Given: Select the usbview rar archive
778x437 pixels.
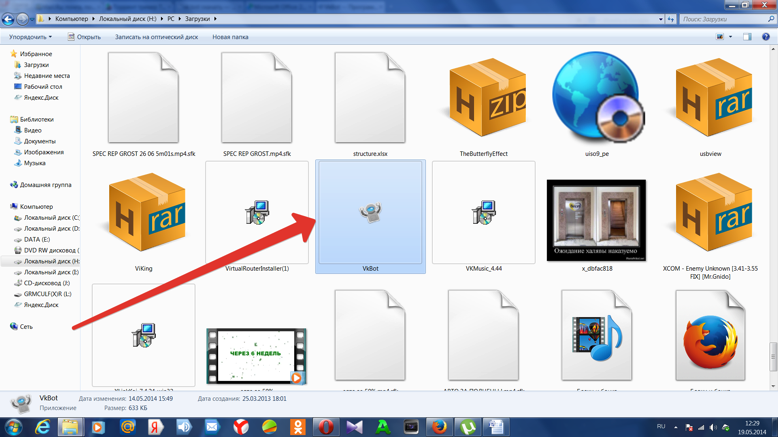Looking at the screenshot, I should [x=713, y=98].
